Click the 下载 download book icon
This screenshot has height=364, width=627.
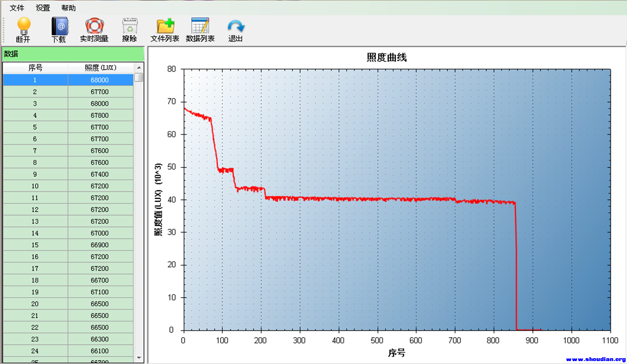(60, 26)
